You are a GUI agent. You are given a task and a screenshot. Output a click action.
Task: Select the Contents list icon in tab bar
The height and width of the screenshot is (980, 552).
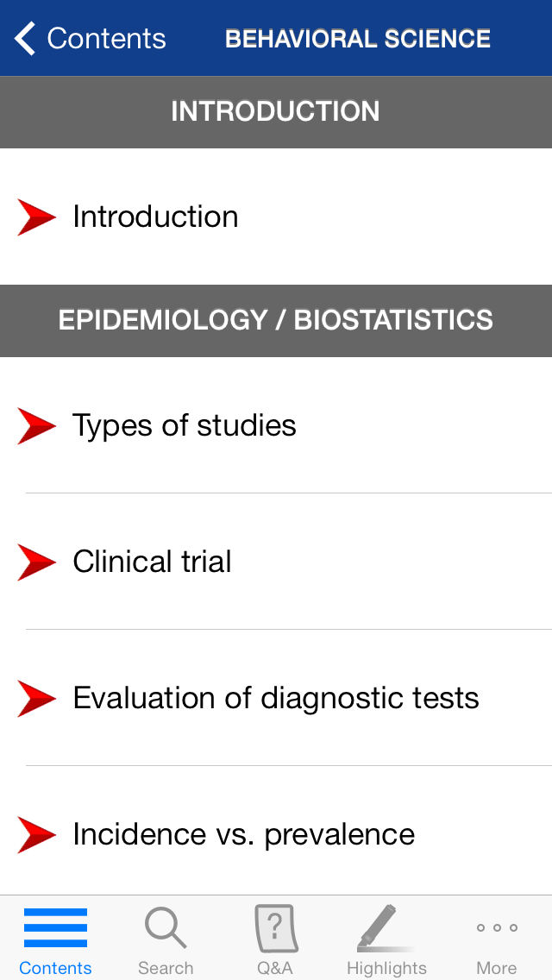pyautogui.click(x=55, y=927)
